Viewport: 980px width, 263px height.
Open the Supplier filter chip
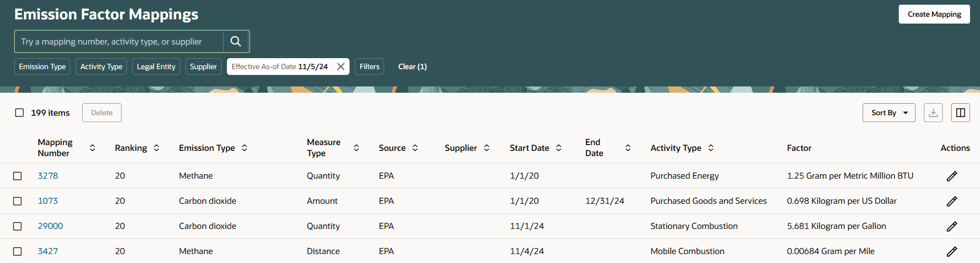(x=203, y=67)
